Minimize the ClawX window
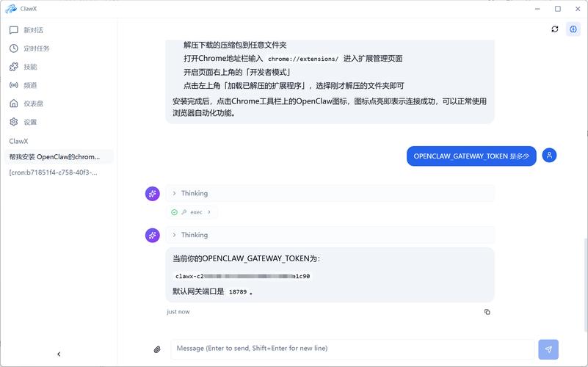588x367 pixels. click(537, 9)
